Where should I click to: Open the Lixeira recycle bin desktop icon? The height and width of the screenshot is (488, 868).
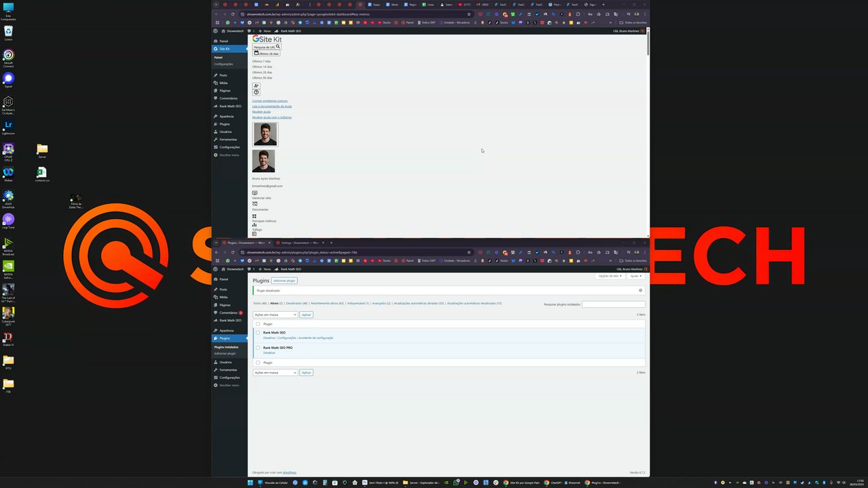point(8,33)
